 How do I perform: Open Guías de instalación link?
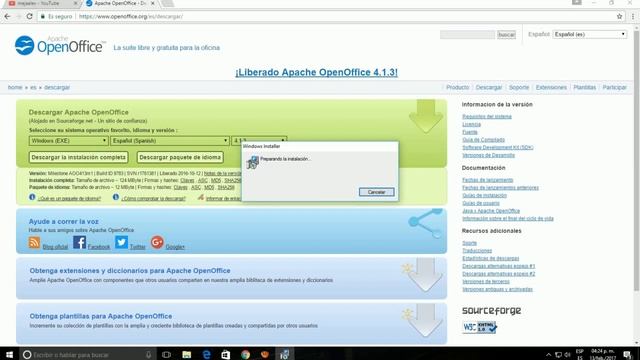(484, 196)
